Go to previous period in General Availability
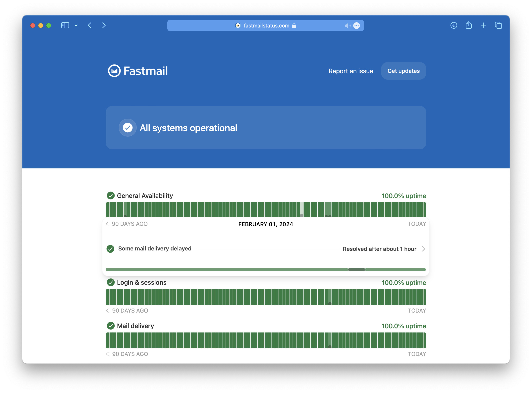The width and height of the screenshot is (532, 393). pos(107,224)
